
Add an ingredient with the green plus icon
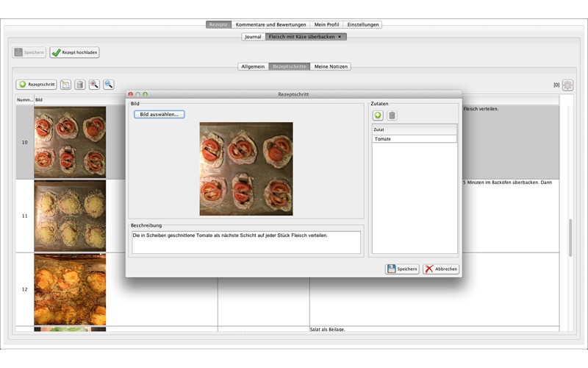click(x=378, y=116)
